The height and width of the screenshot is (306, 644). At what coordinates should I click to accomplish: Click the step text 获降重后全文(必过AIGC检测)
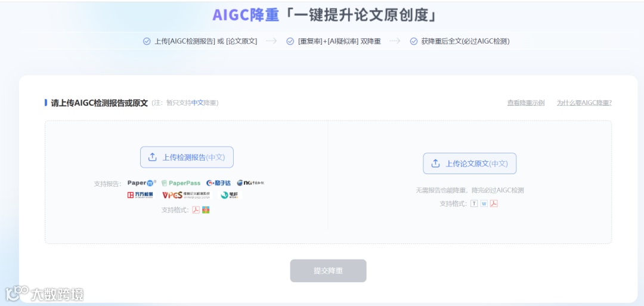465,41
